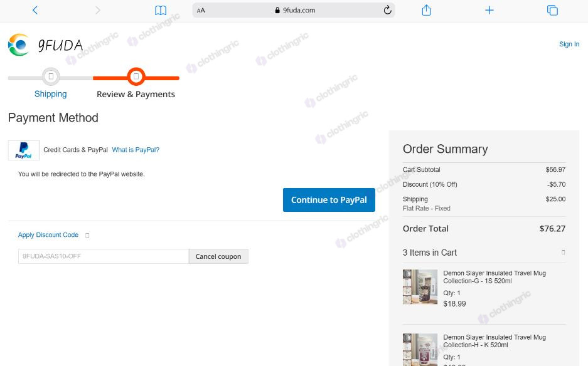
Task: Click the PayPal redirect notice text
Action: [82, 174]
